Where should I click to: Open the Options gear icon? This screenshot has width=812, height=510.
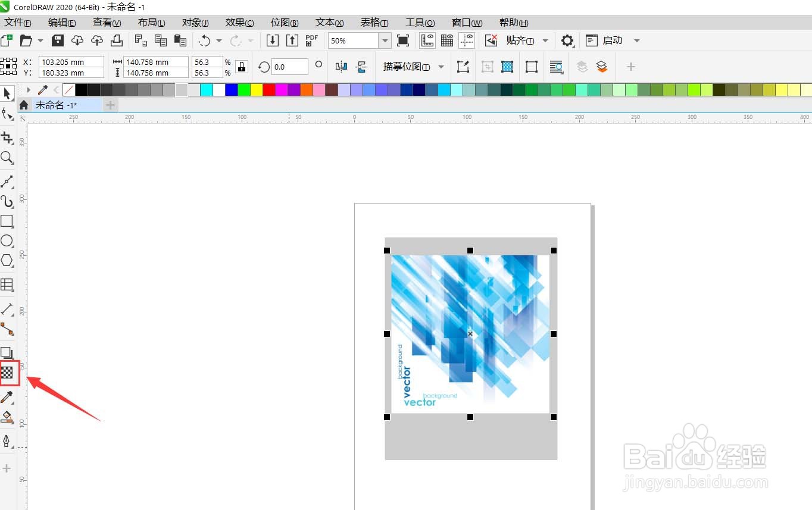[x=567, y=40]
